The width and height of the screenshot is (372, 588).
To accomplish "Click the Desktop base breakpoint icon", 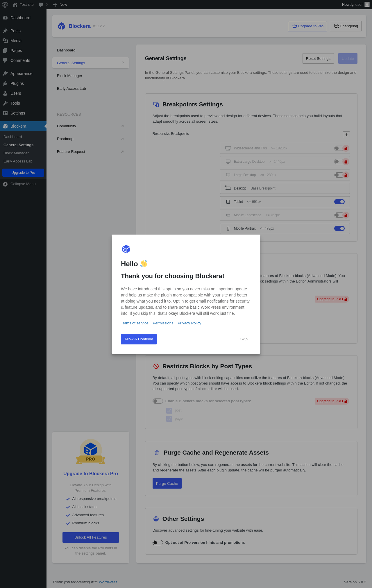I will point(228,188).
